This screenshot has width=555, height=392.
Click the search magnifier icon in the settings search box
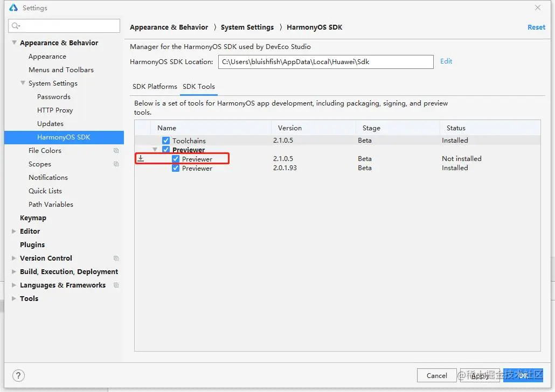point(16,26)
